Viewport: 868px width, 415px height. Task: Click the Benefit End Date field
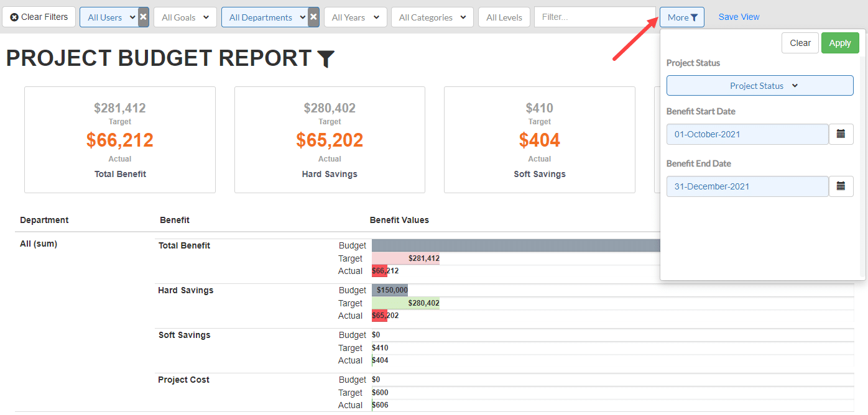tap(747, 186)
